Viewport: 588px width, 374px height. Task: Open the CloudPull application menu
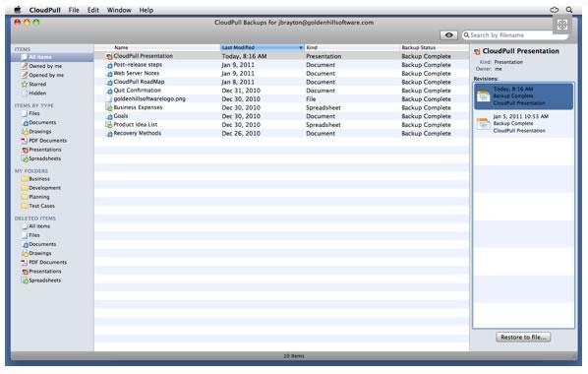pos(44,10)
